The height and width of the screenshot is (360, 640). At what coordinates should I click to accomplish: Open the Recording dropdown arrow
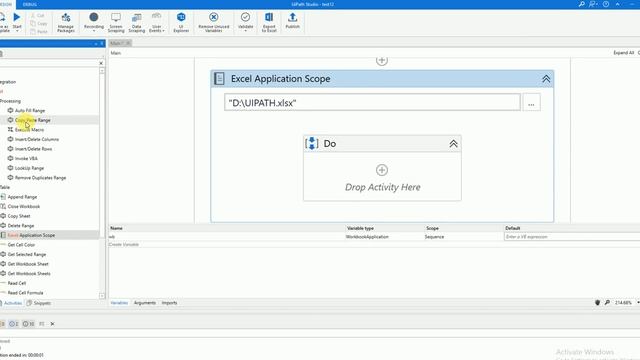tap(93, 31)
